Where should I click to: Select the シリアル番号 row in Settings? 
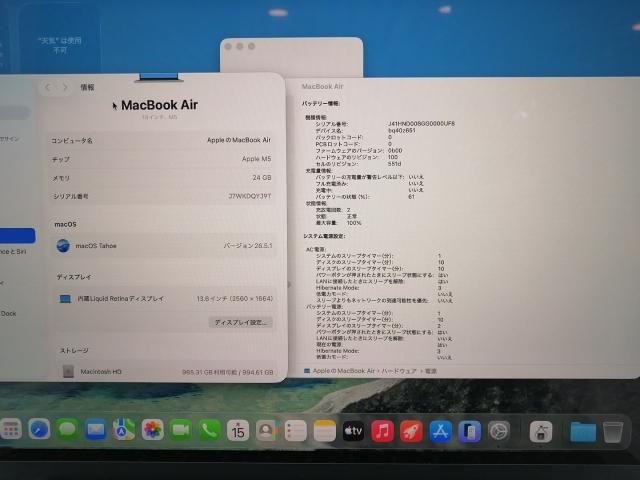(162, 196)
